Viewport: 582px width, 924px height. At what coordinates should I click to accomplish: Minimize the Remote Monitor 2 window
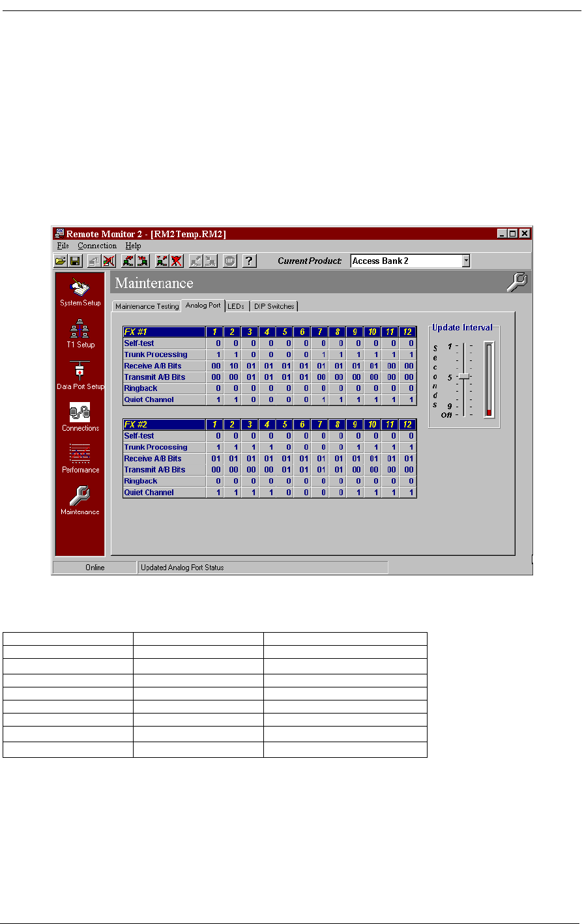coord(502,233)
